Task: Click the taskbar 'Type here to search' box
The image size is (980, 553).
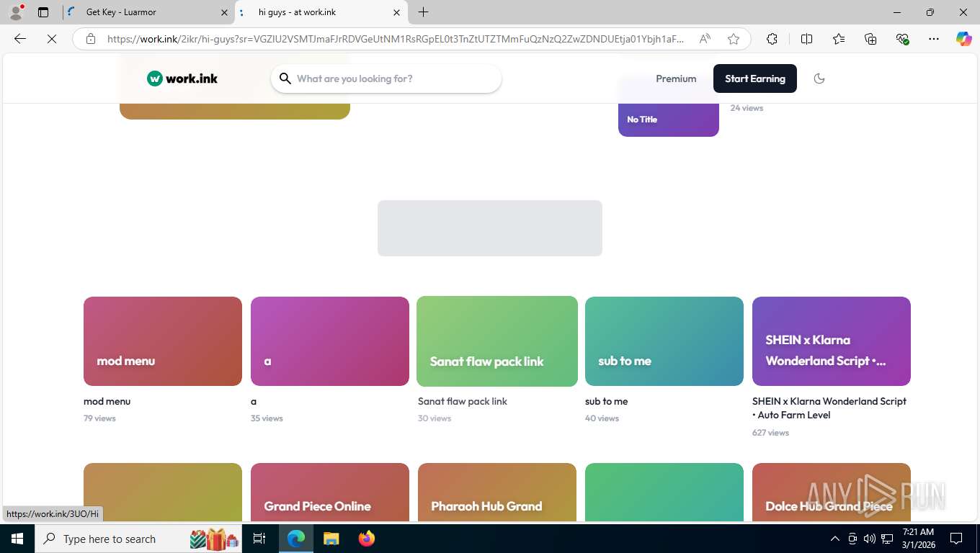Action: (x=139, y=539)
